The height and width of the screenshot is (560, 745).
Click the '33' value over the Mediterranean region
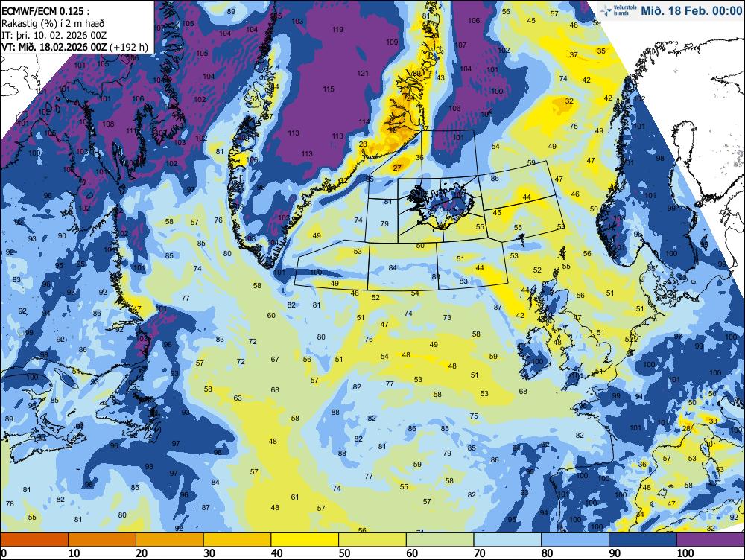pyautogui.click(x=713, y=421)
